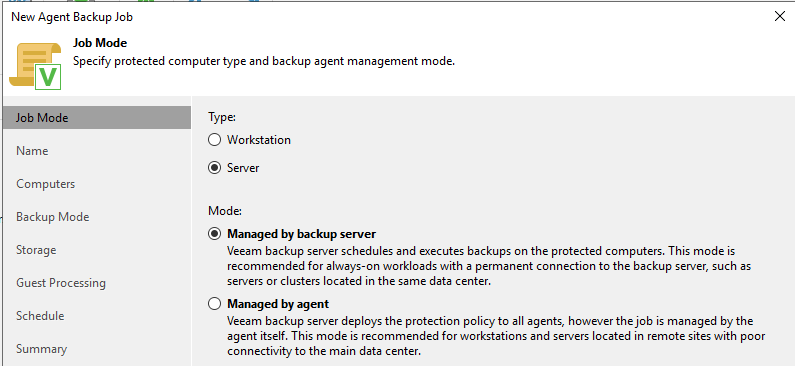Jump to the Storage wizard step

(x=97, y=249)
